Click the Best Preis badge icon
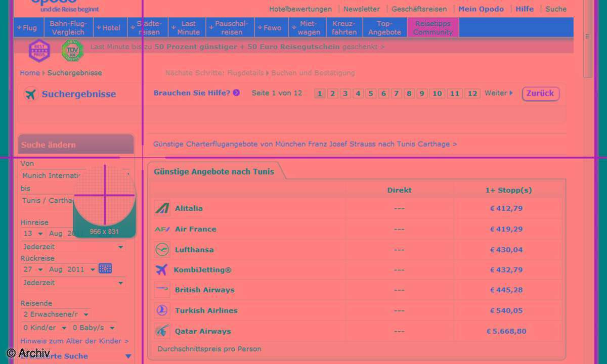This screenshot has height=364, width=607. click(39, 51)
